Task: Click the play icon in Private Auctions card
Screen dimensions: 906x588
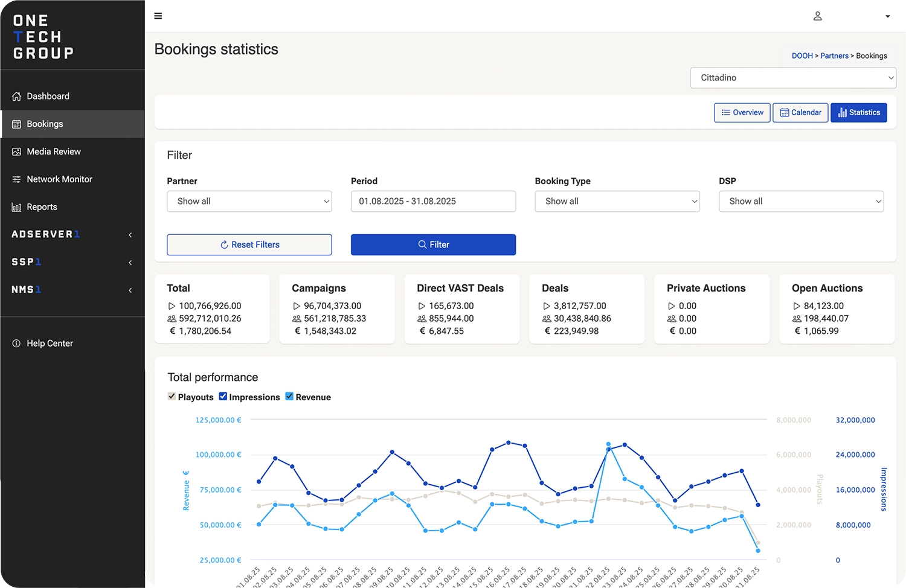Action: 672,307
